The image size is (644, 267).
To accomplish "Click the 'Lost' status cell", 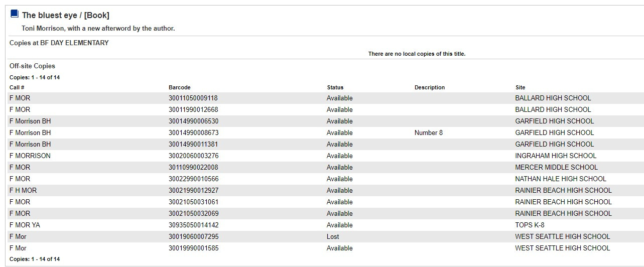I will (x=333, y=237).
